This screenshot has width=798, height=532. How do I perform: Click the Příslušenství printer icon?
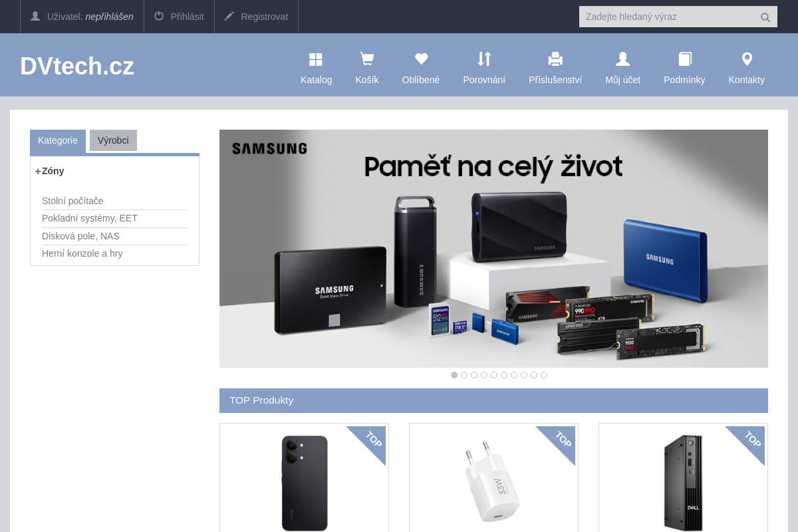click(555, 59)
